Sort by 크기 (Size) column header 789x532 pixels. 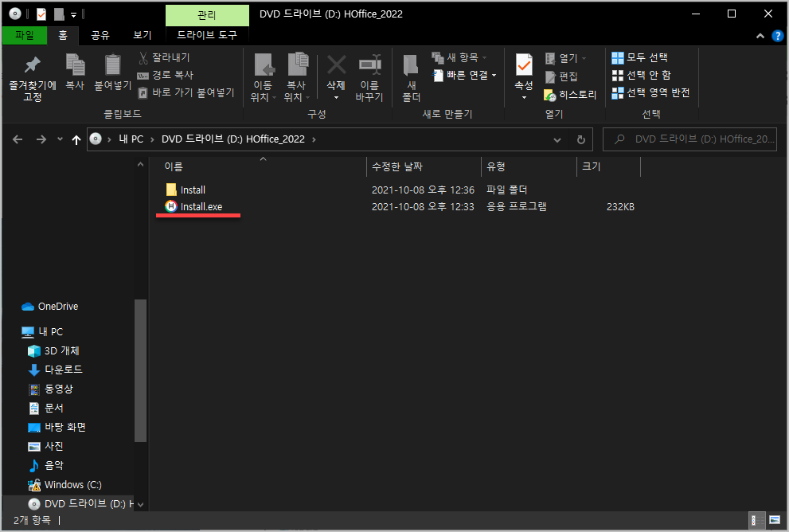pos(608,166)
